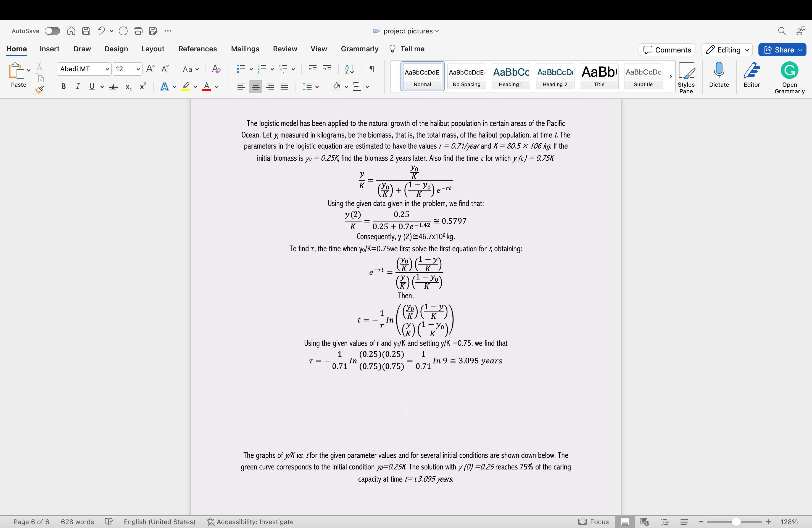Toggle Italic formatting

click(x=78, y=87)
